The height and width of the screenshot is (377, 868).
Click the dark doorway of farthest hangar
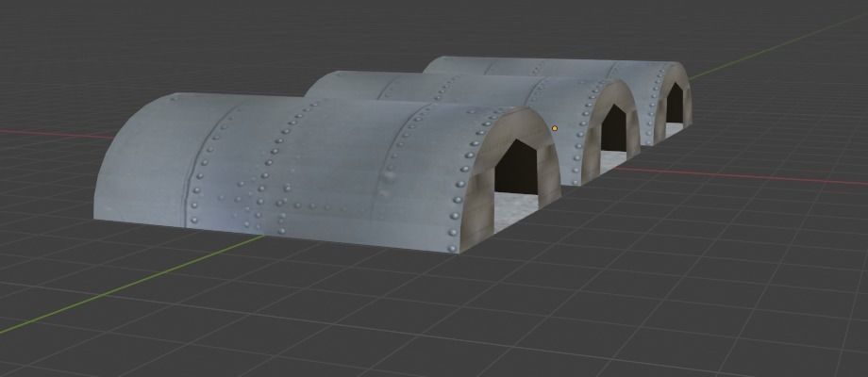coord(675,104)
